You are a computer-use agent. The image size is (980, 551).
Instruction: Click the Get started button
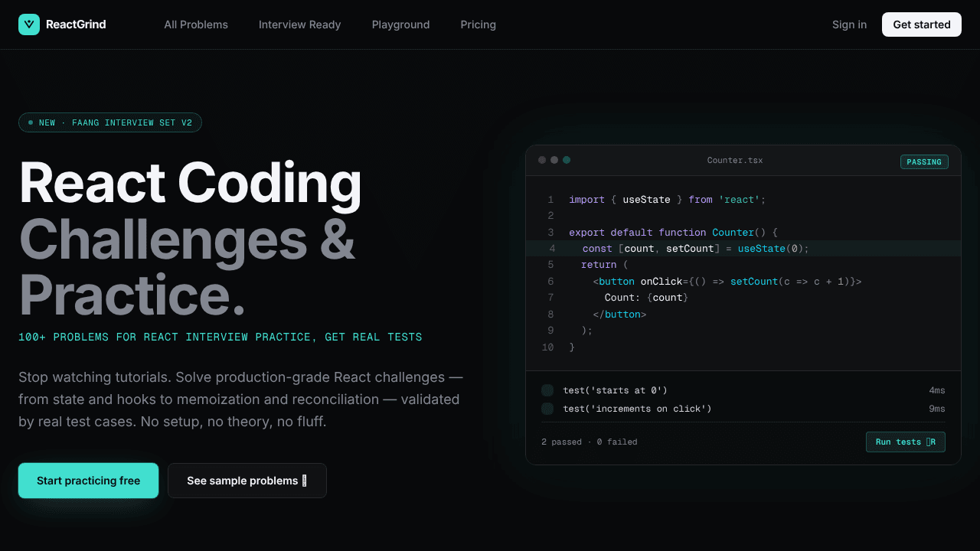click(922, 24)
